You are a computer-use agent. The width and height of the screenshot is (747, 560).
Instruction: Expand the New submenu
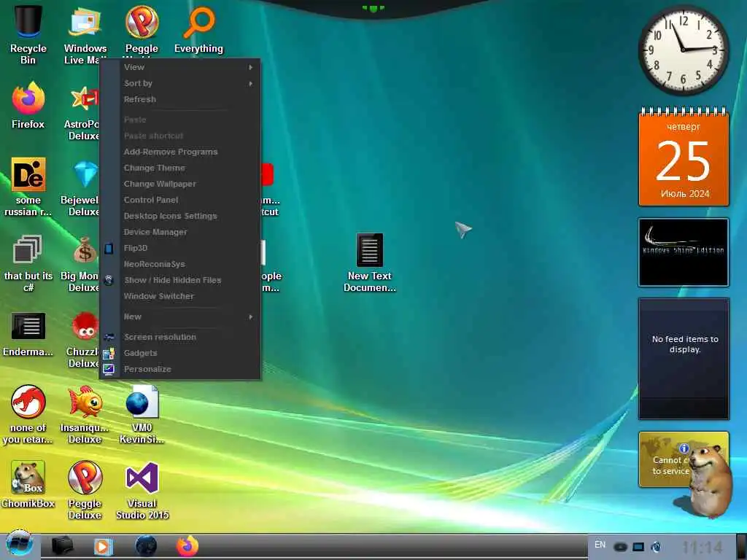tap(181, 316)
